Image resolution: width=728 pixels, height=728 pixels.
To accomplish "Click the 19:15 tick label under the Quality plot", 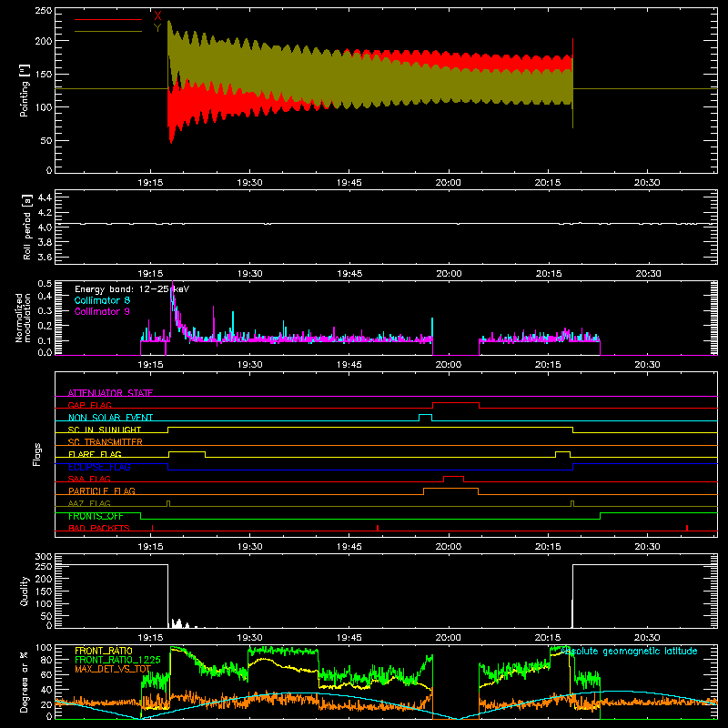I will click(x=150, y=638).
